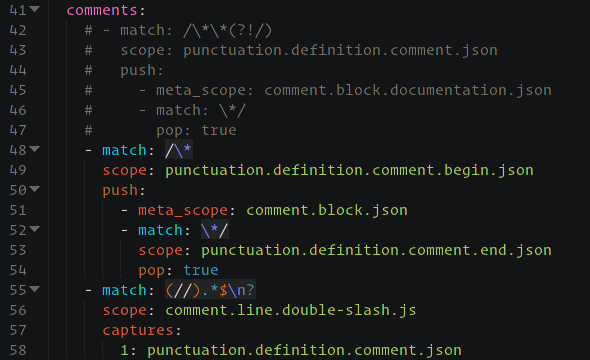Click the 'match' key on line 55
The height and width of the screenshot is (360, 590).
click(124, 290)
